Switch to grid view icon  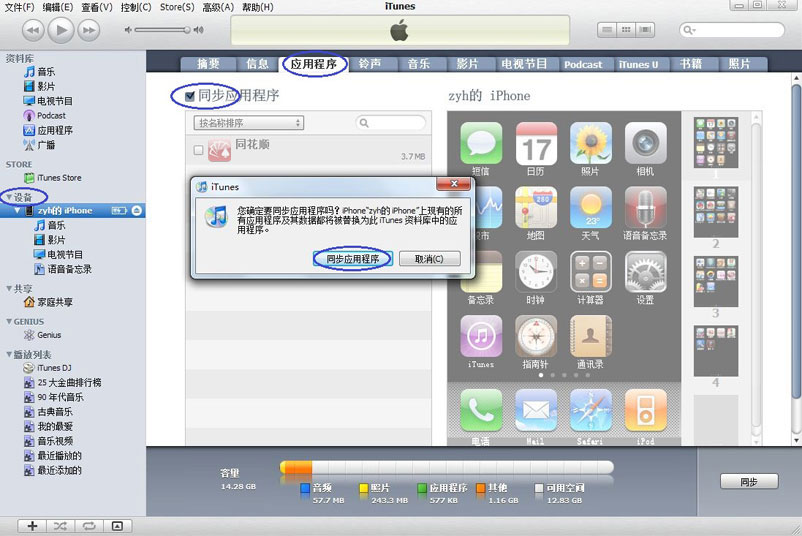[x=626, y=30]
